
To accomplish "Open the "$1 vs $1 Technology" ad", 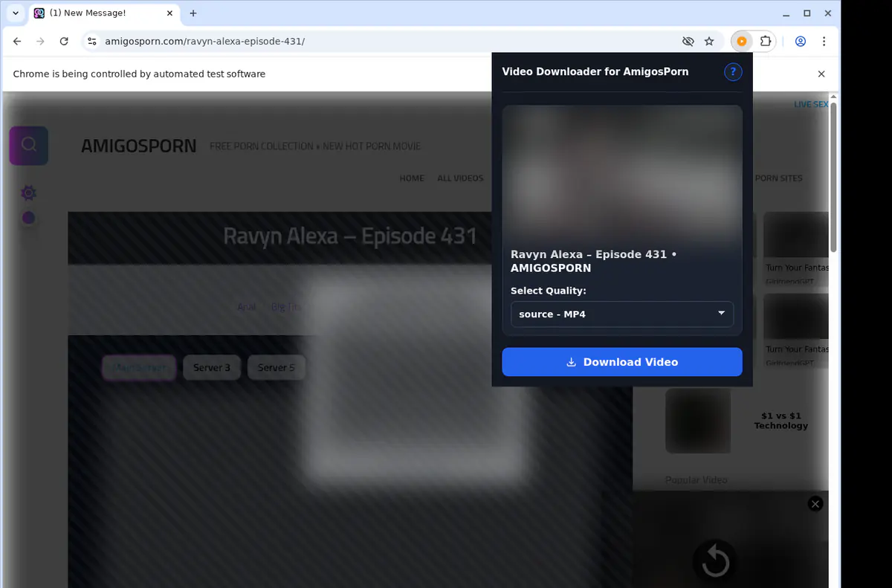I will (x=780, y=421).
